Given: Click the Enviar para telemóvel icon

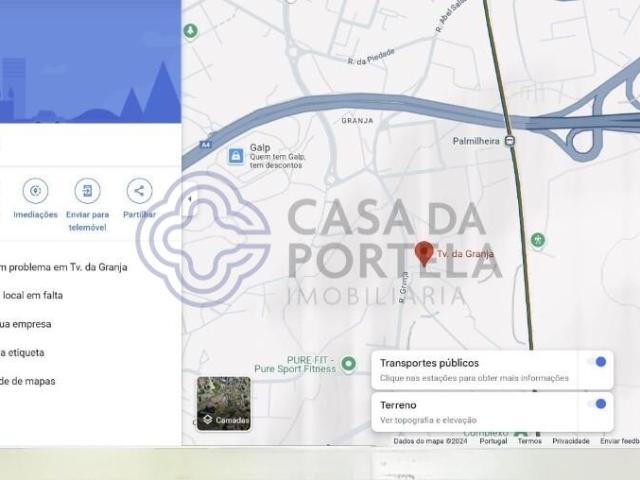Looking at the screenshot, I should [88, 191].
